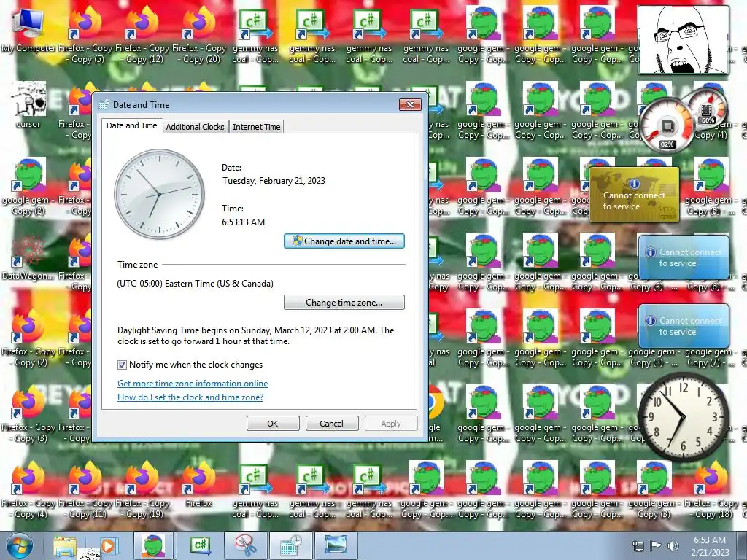Select the Date and Time tab
This screenshot has height=560, width=747.
[x=131, y=125]
